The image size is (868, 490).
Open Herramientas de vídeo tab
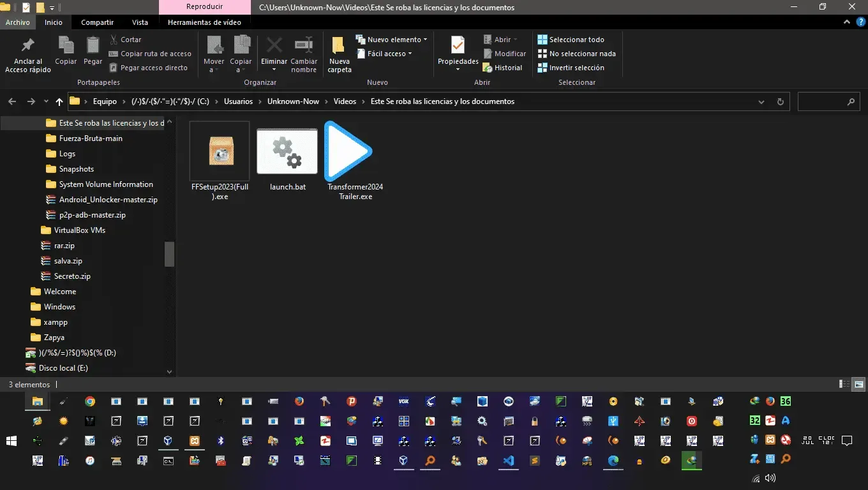204,22
